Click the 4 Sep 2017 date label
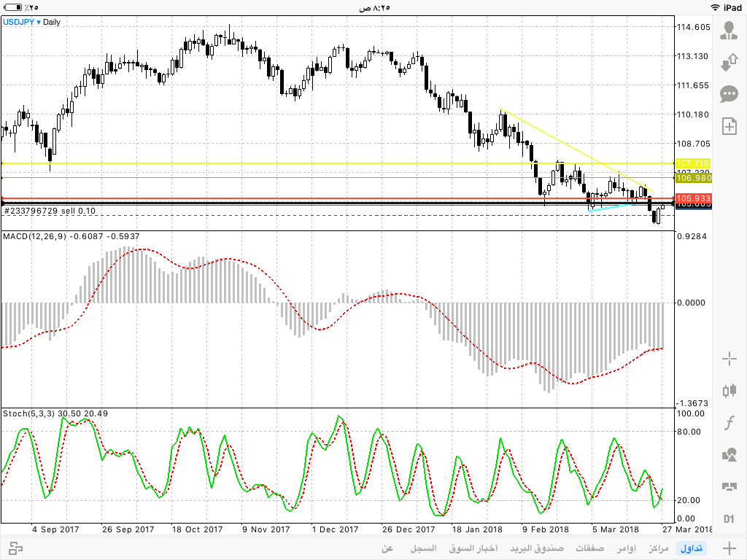 click(x=55, y=529)
